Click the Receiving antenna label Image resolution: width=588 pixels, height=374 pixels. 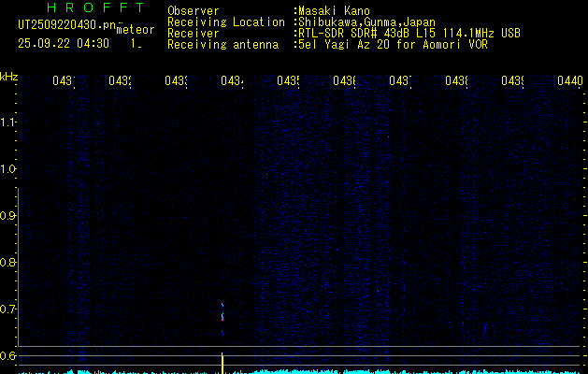tap(223, 45)
